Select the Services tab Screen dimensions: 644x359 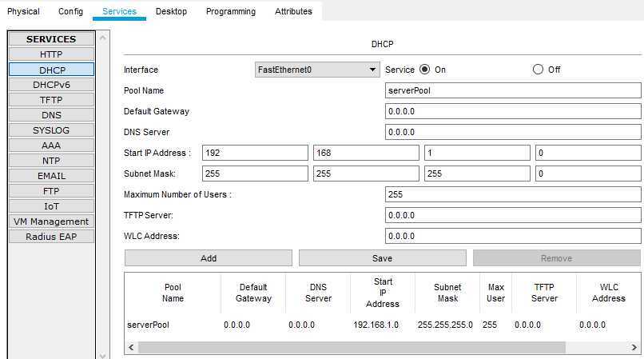tap(119, 11)
